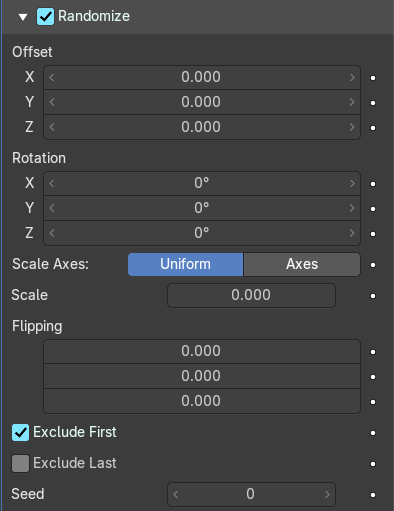Decrease Rotation Z value arrow
This screenshot has width=394, height=511.
52,233
